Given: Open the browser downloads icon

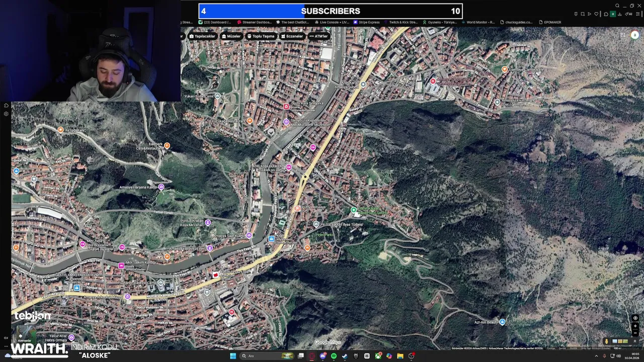Looking at the screenshot, I should pos(620,14).
